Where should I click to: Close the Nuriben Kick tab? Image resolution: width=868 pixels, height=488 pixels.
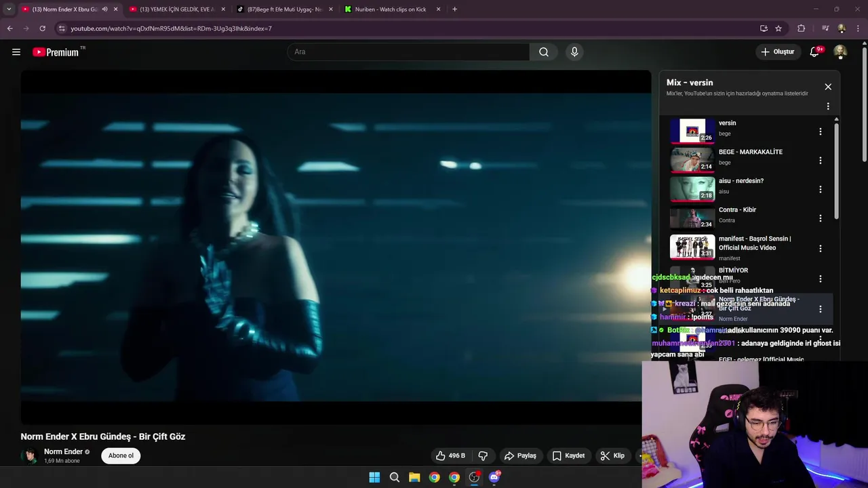tap(439, 9)
